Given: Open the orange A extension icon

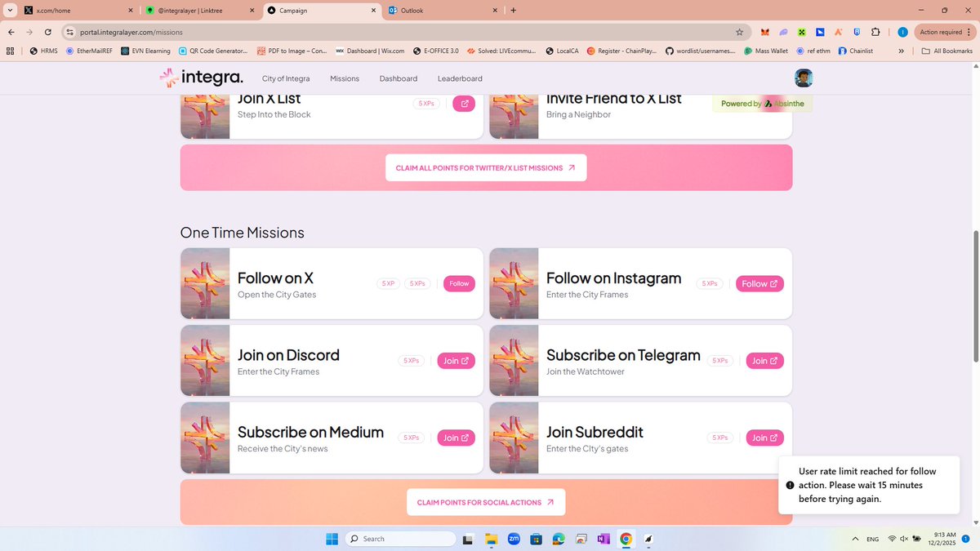Looking at the screenshot, I should 839,32.
